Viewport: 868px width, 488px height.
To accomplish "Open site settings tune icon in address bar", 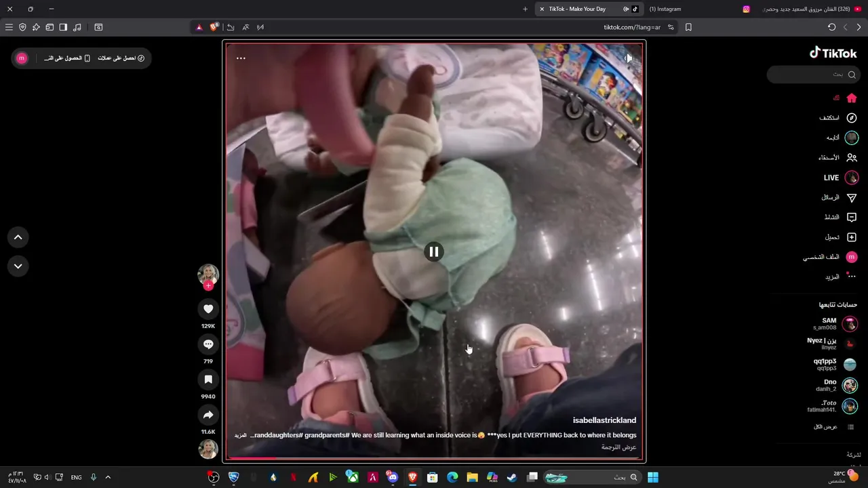I will point(671,27).
